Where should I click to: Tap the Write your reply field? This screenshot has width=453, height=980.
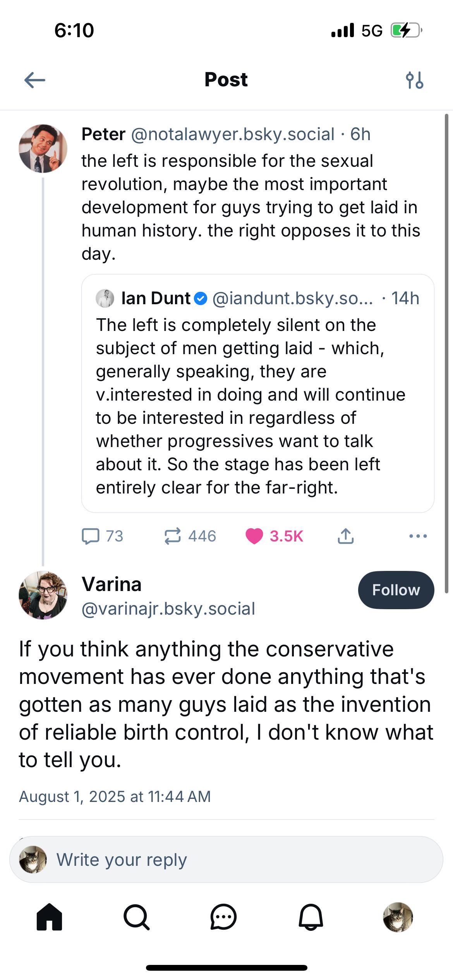[226, 860]
